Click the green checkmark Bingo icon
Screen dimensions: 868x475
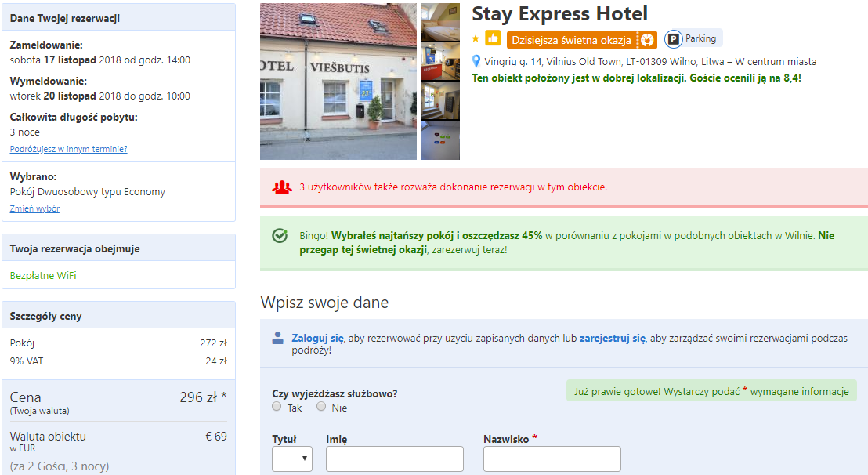click(x=280, y=236)
